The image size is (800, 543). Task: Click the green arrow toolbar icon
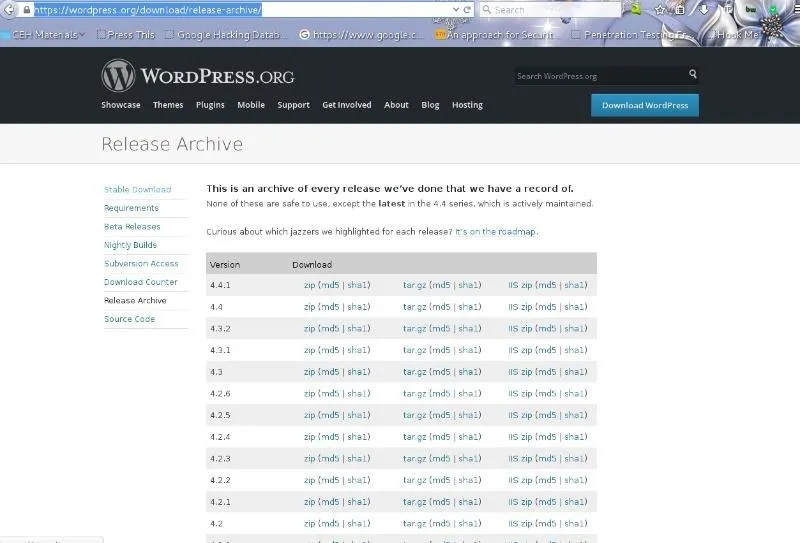(636, 9)
